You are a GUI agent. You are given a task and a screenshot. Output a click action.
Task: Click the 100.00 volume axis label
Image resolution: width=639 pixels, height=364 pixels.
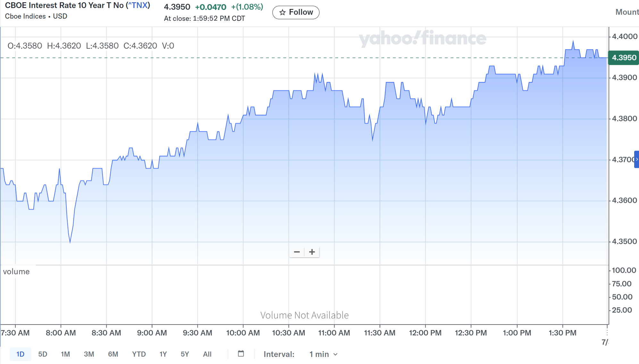pyautogui.click(x=624, y=270)
